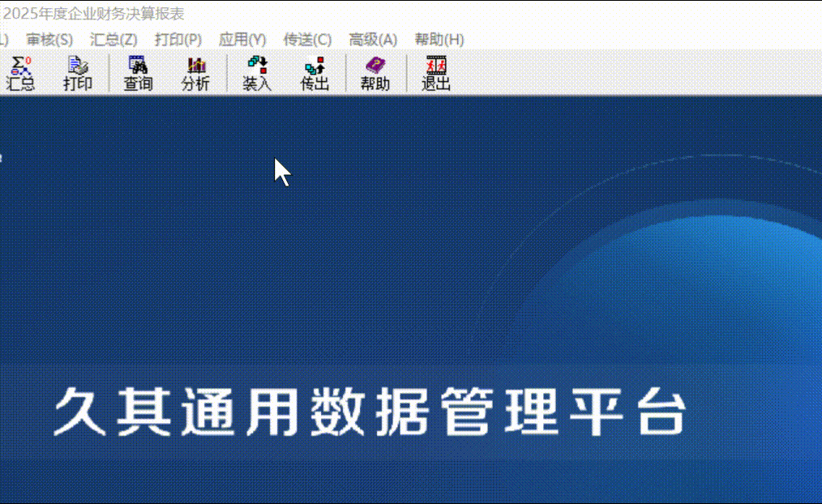The width and height of the screenshot is (822, 504).
Task: Open the 查询 query toolbar icon
Action: coord(138,74)
